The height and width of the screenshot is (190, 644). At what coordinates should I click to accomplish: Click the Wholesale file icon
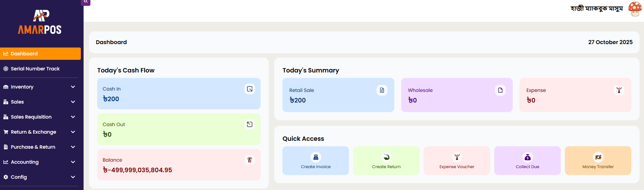tap(500, 90)
